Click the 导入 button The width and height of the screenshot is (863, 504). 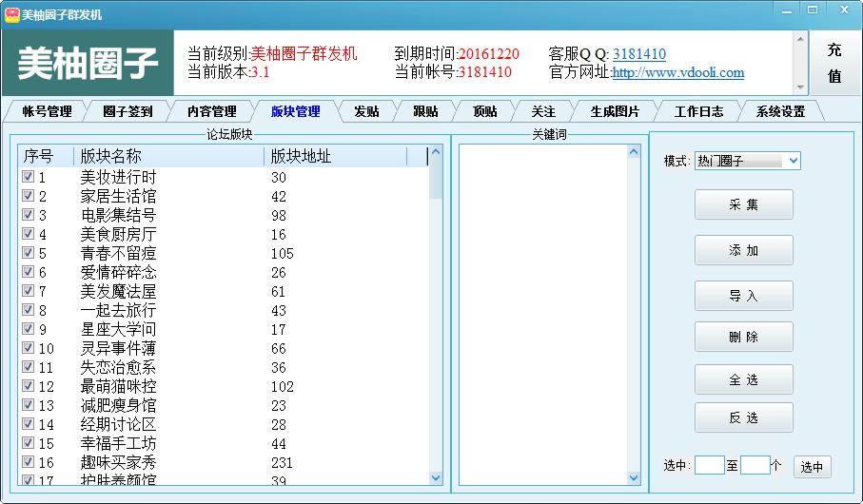tap(743, 296)
